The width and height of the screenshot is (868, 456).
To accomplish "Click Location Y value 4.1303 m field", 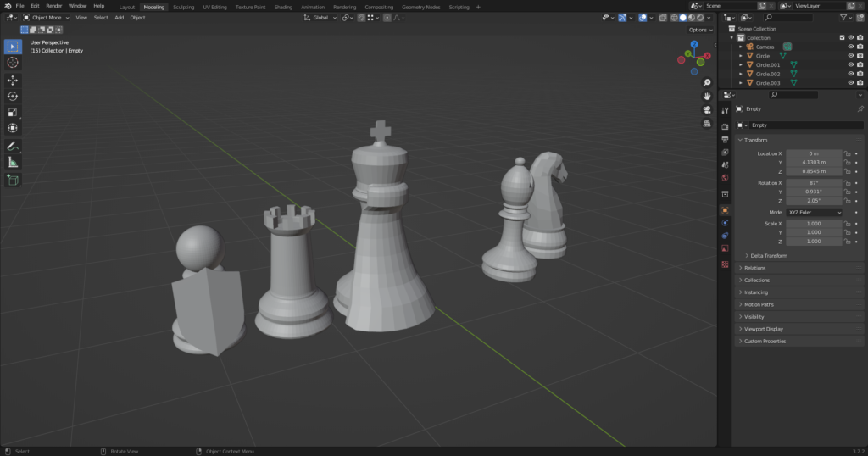I will click(x=814, y=163).
